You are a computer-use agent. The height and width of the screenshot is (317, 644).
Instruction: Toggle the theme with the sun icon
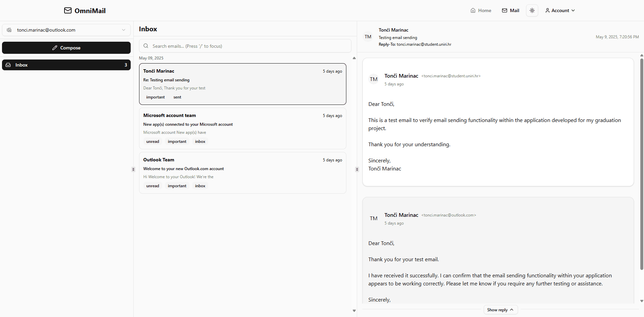click(x=532, y=10)
